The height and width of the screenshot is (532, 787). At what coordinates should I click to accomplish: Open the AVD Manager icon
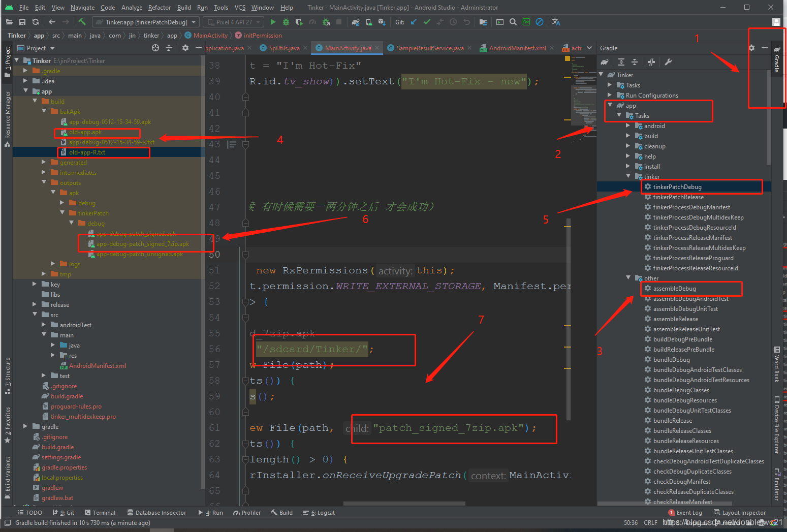tap(369, 22)
